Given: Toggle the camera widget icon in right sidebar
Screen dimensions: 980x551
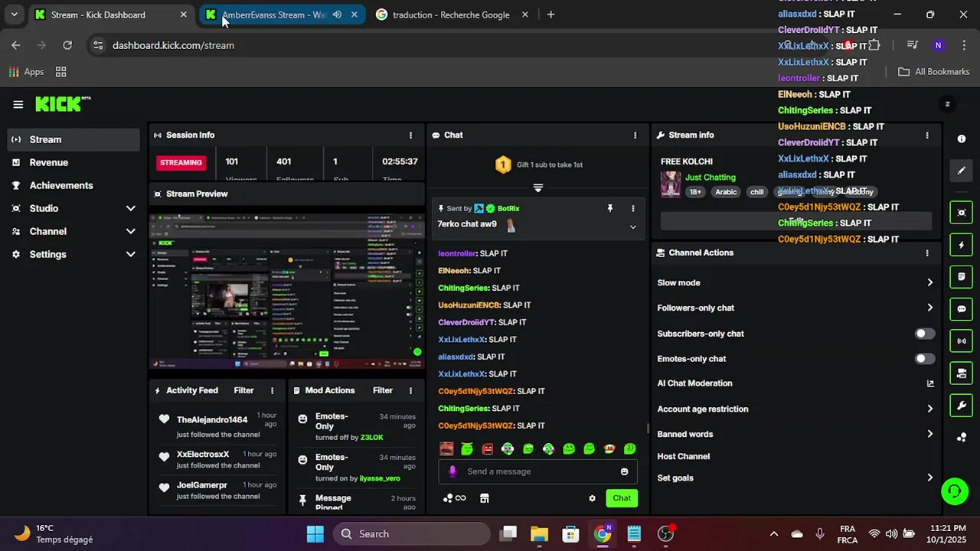Looking at the screenshot, I should [962, 373].
